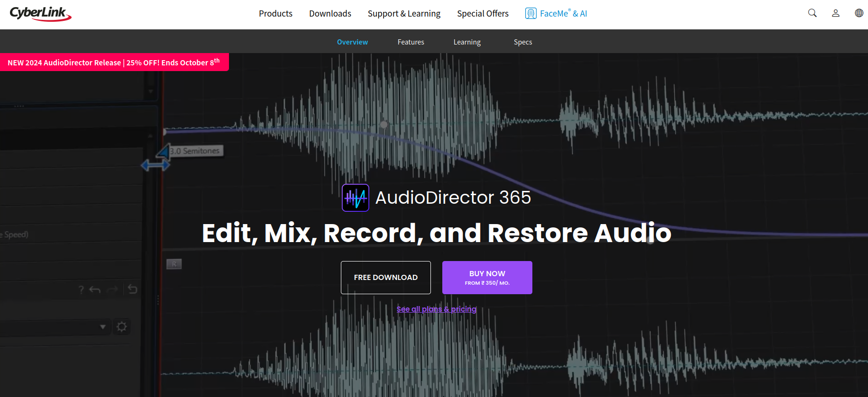This screenshot has height=397, width=868.
Task: Click the Edit, Mix, Record headline
Action: 437,233
